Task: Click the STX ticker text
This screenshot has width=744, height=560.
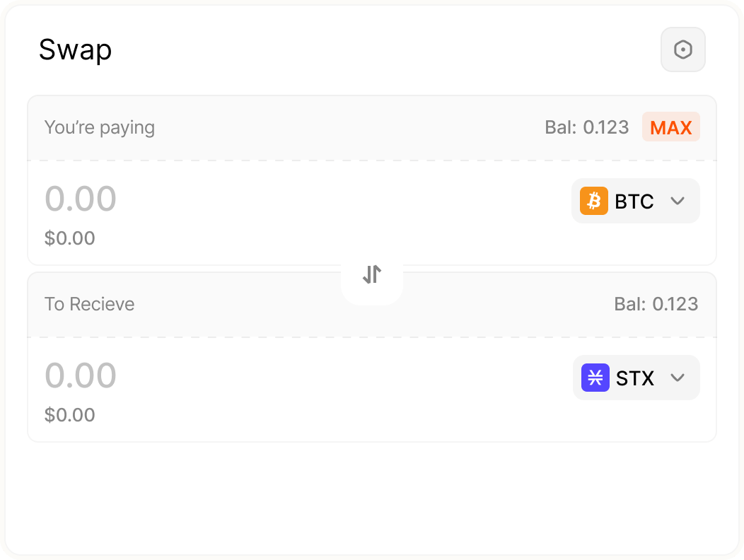Action: click(x=635, y=378)
